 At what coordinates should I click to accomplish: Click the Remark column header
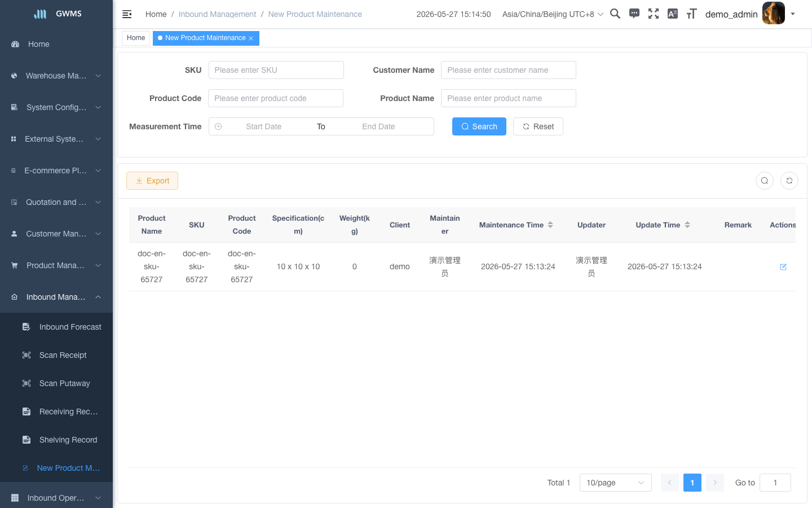[738, 225]
